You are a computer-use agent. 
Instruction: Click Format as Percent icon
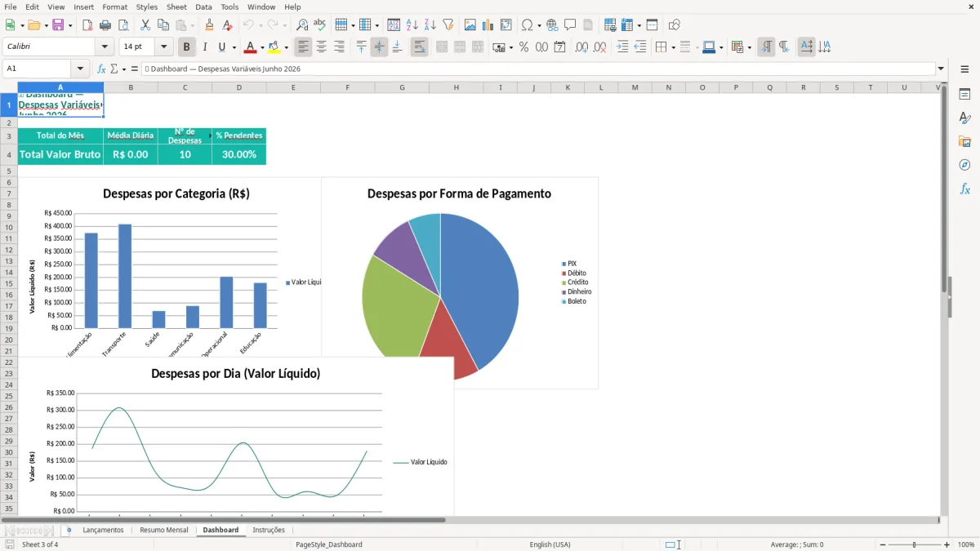[x=524, y=47]
